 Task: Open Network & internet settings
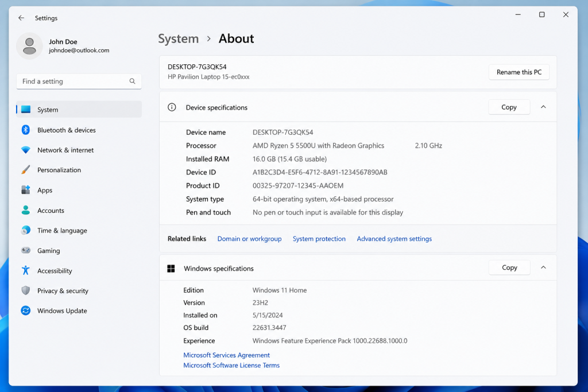65,150
